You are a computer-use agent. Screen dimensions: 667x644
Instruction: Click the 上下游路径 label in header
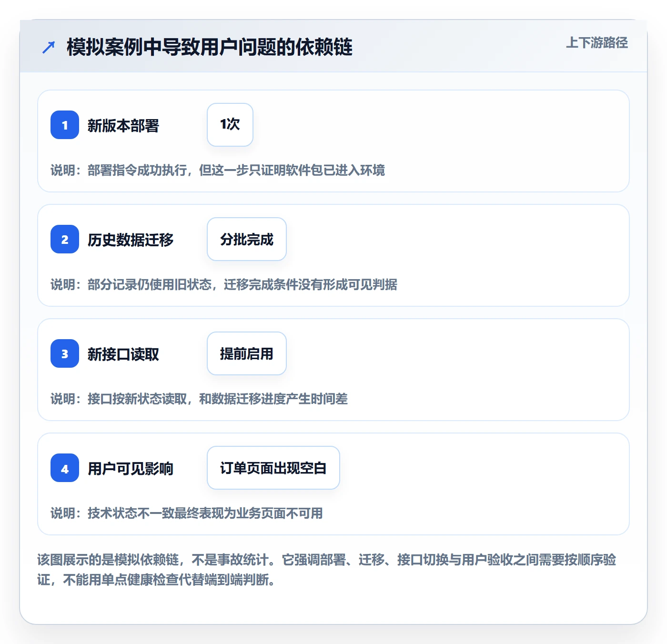597,43
